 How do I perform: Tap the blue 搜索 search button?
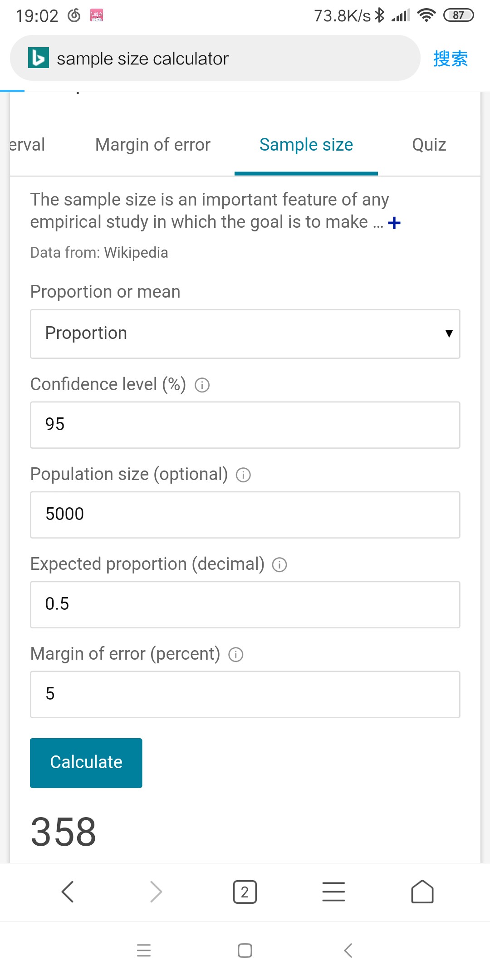coord(450,59)
